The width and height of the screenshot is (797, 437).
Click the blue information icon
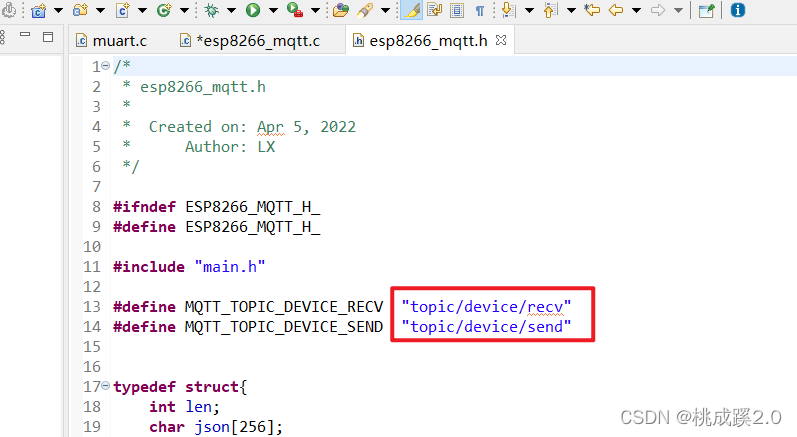pos(738,10)
